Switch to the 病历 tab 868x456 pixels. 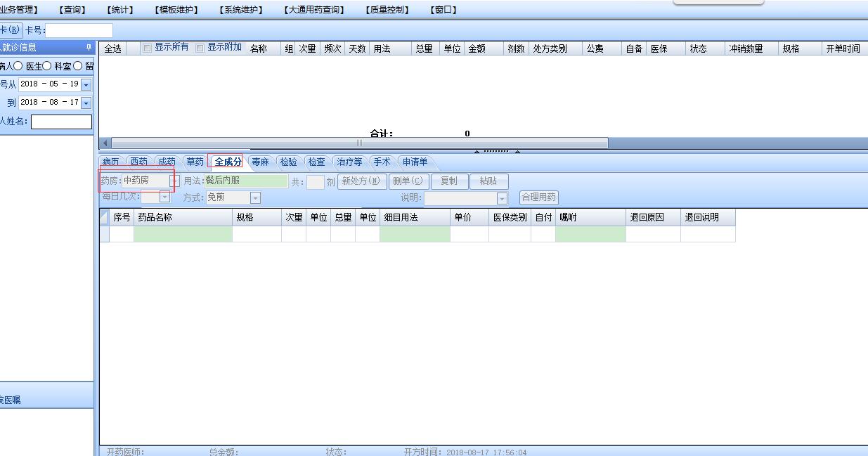(111, 162)
